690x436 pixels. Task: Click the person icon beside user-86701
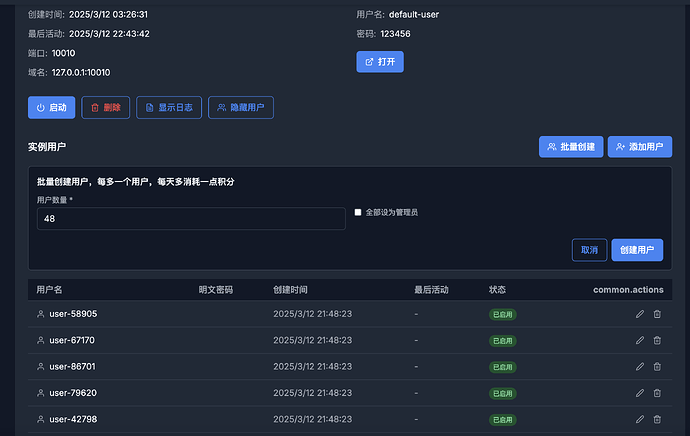(40, 366)
